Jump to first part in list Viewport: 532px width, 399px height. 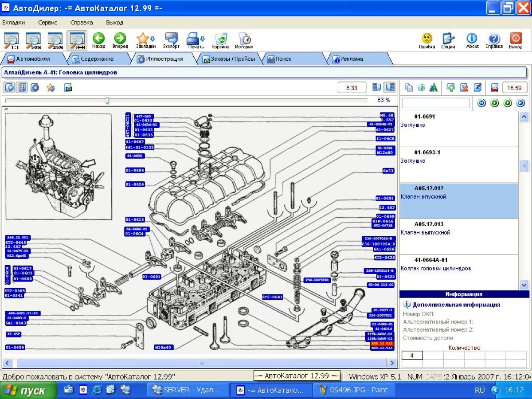[481, 103]
